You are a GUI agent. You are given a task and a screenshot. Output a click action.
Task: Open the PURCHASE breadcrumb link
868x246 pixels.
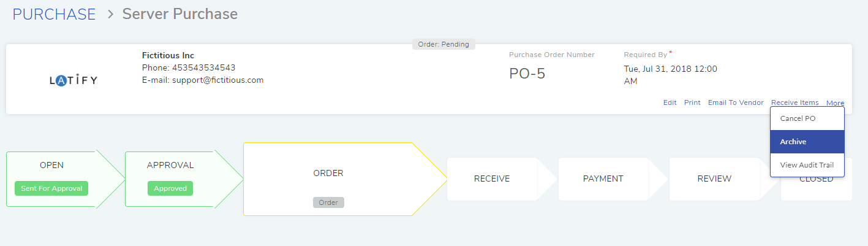pyautogui.click(x=54, y=13)
